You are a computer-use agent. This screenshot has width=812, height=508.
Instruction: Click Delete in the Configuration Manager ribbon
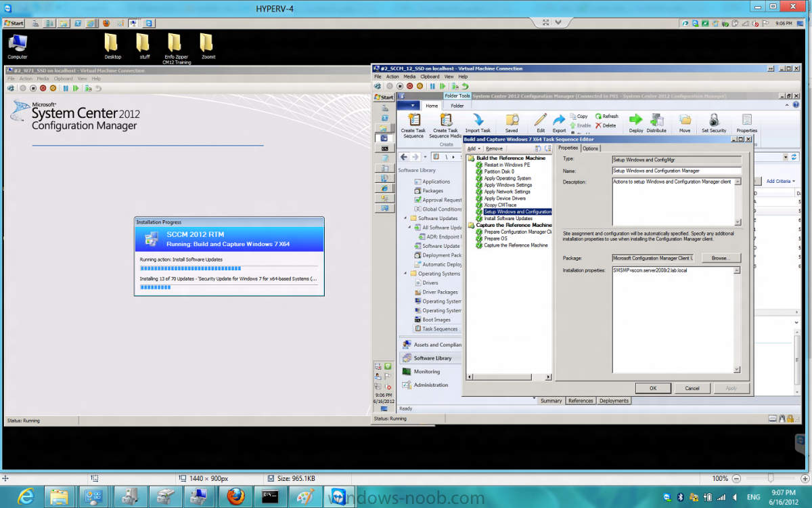pyautogui.click(x=606, y=125)
